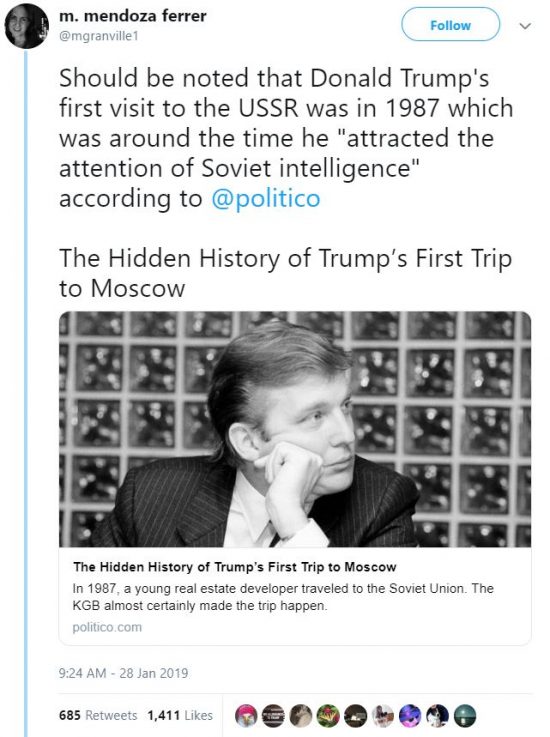
Task: Open the sixth liker's light-colored avatar
Action: tap(383, 715)
